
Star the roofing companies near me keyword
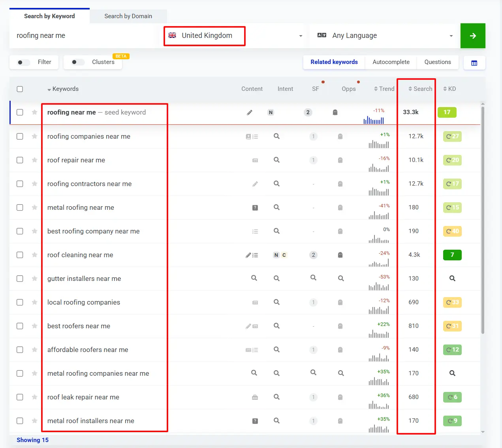pyautogui.click(x=35, y=136)
